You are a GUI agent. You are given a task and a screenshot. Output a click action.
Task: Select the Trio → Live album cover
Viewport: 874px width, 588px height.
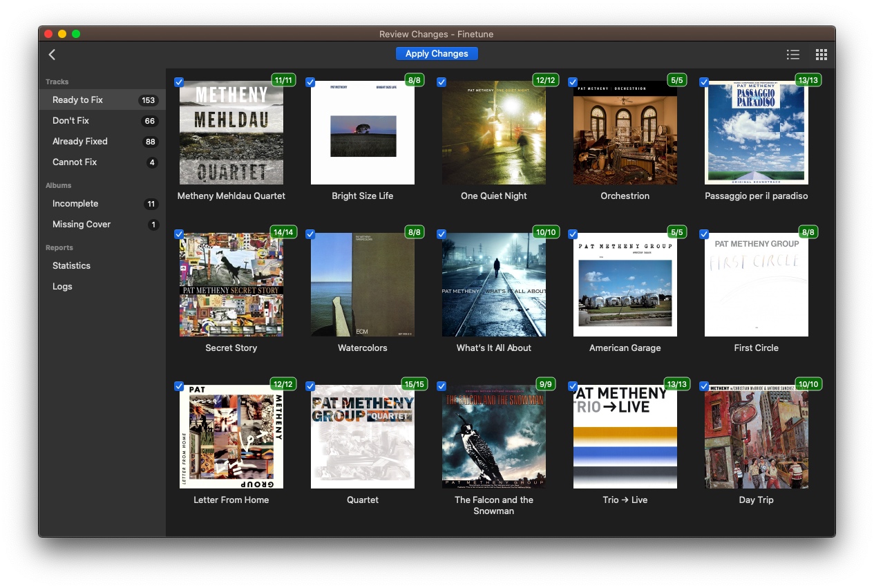(x=625, y=437)
